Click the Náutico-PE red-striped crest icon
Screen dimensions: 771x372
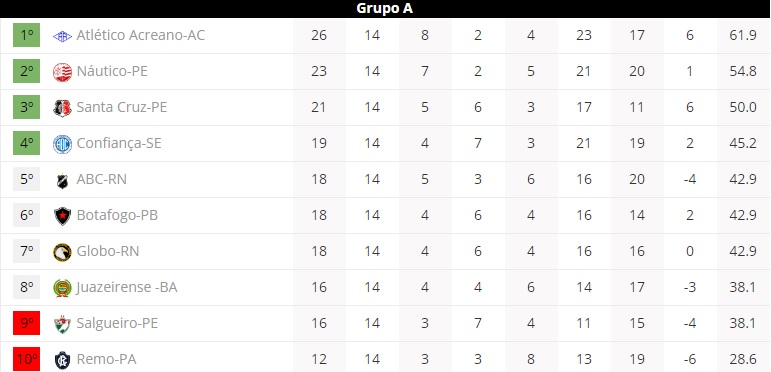point(62,72)
